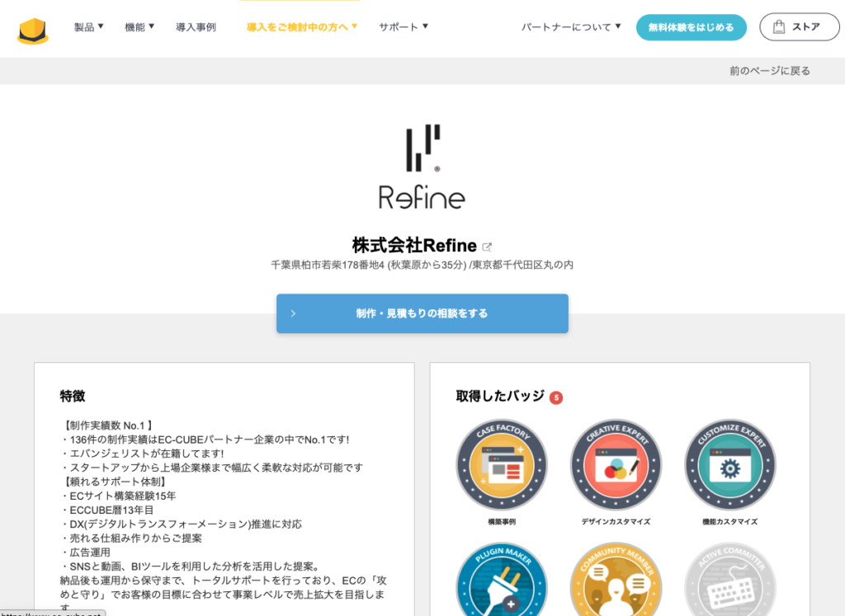Open the 製品 dropdown menu
845x616 pixels.
(88, 27)
